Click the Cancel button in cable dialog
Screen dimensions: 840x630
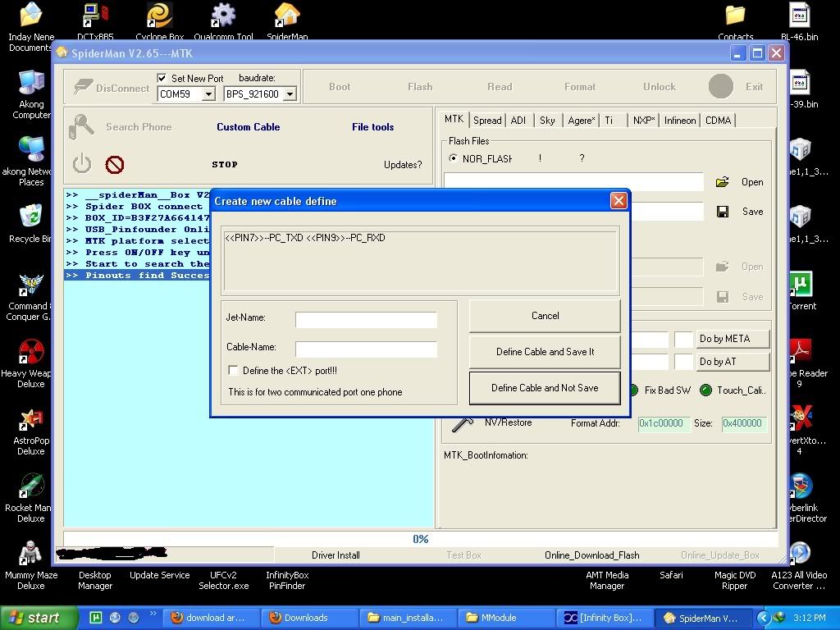(x=545, y=316)
